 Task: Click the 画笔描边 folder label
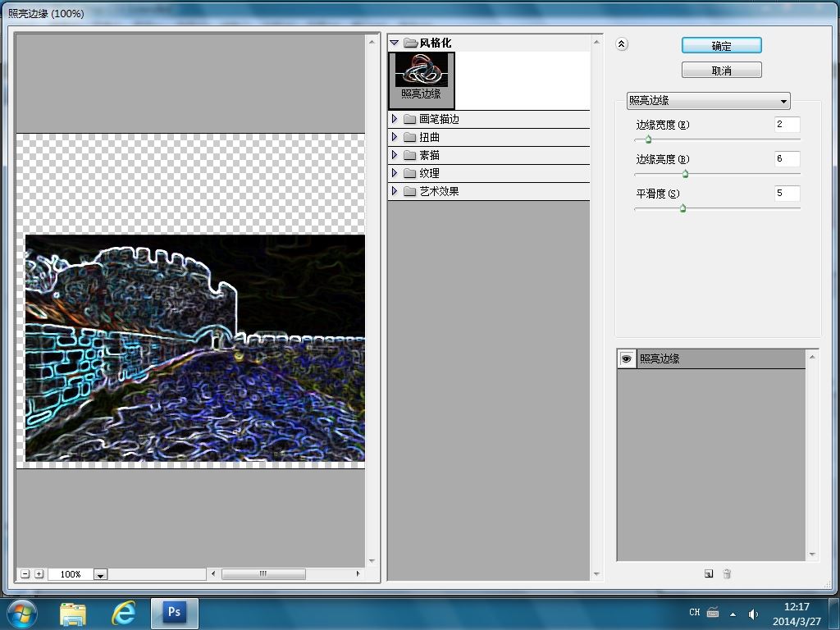click(x=439, y=119)
